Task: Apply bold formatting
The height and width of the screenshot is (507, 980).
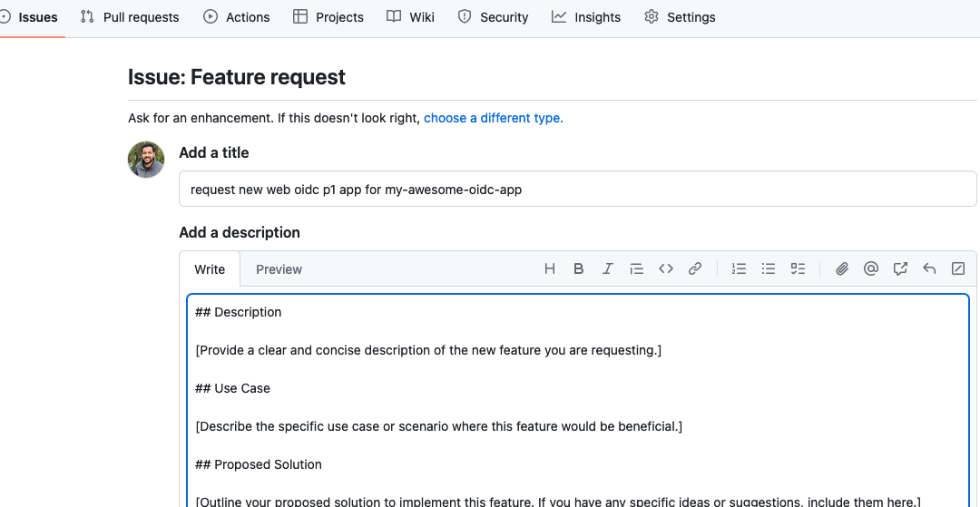Action: pos(579,269)
